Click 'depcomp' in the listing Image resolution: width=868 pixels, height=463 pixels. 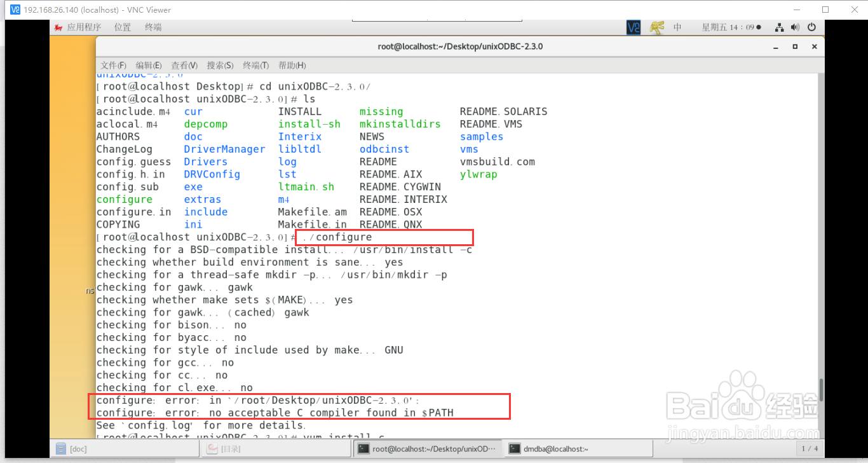206,124
